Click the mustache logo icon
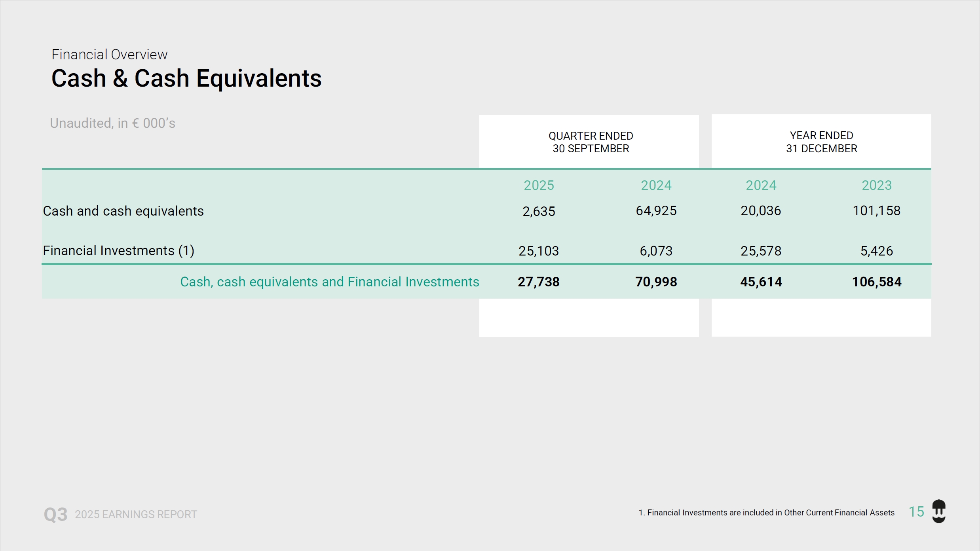The height and width of the screenshot is (551, 980). [x=938, y=511]
